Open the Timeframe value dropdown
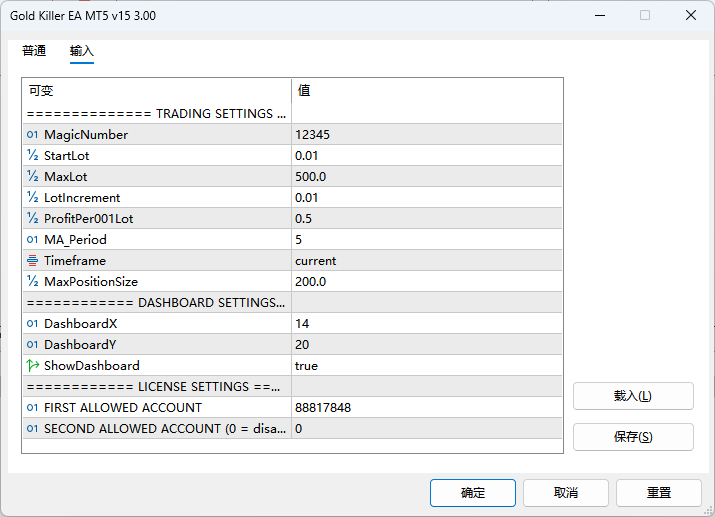This screenshot has width=715, height=517. click(426, 261)
